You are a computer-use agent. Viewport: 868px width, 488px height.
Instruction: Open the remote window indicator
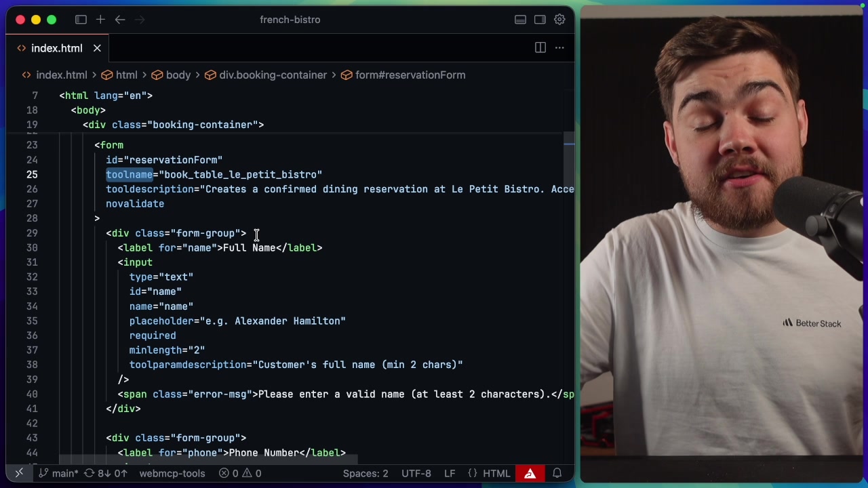(19, 473)
